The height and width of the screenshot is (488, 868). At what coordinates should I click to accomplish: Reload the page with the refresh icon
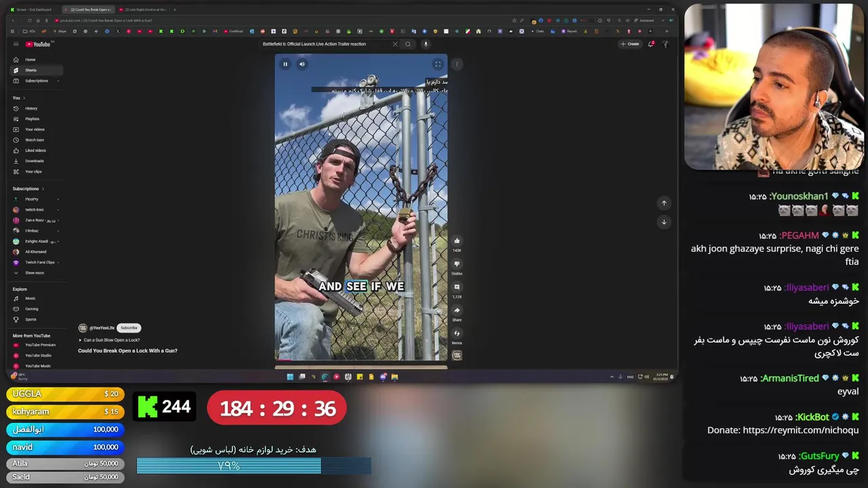[x=29, y=20]
